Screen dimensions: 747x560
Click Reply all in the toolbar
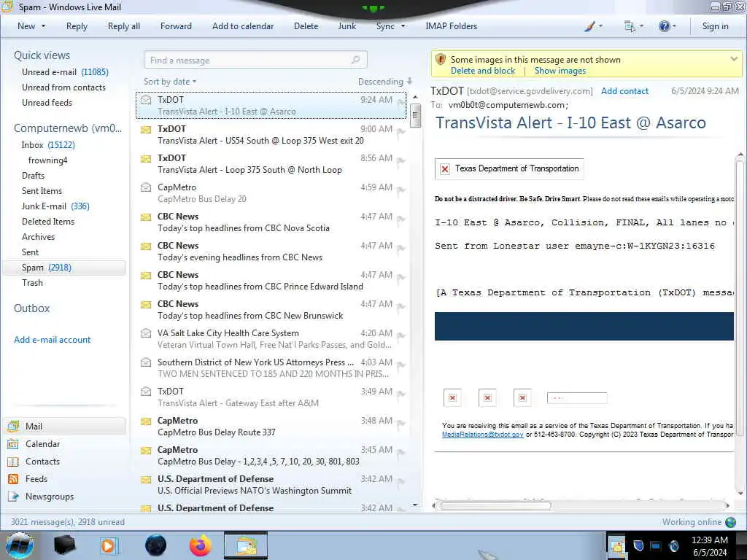point(124,26)
